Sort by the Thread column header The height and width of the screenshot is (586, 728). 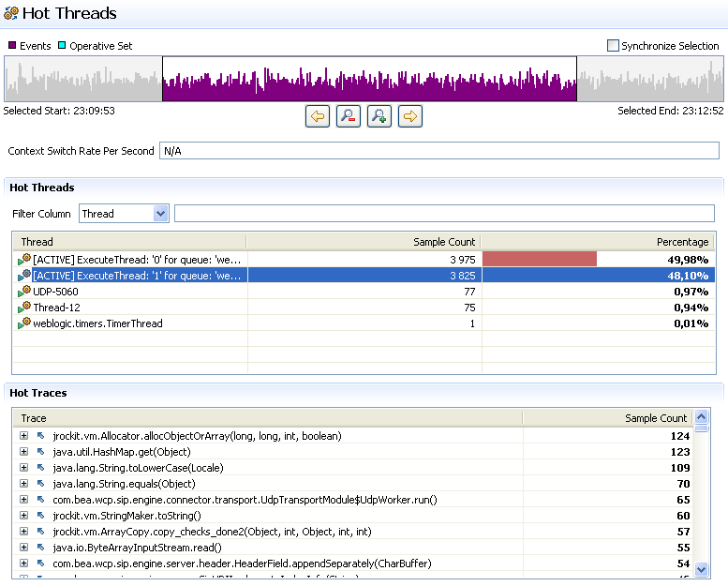tap(129, 242)
